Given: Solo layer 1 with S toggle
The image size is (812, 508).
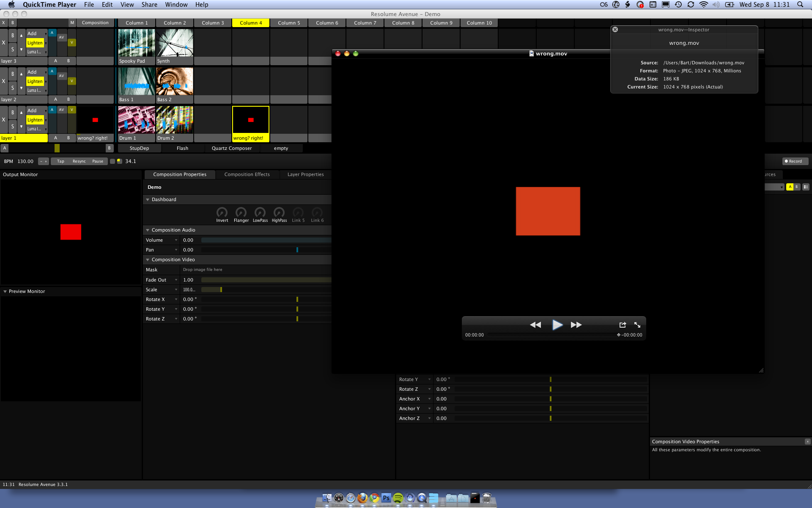Looking at the screenshot, I should click(13, 127).
